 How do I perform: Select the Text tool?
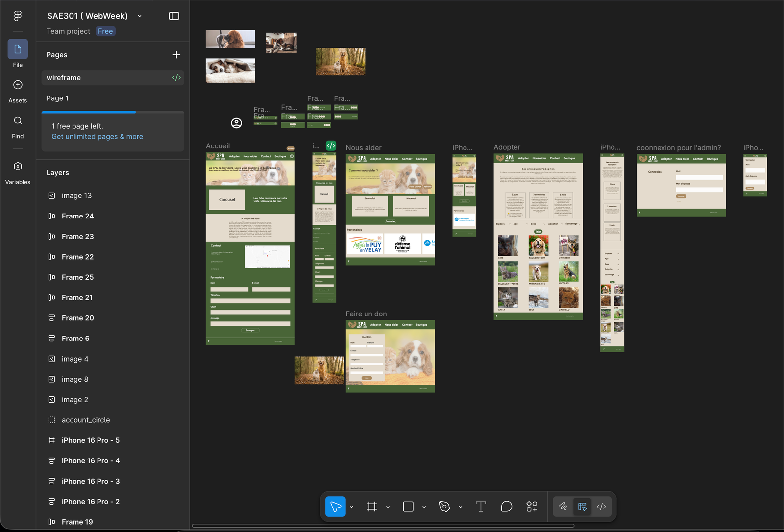pyautogui.click(x=481, y=507)
